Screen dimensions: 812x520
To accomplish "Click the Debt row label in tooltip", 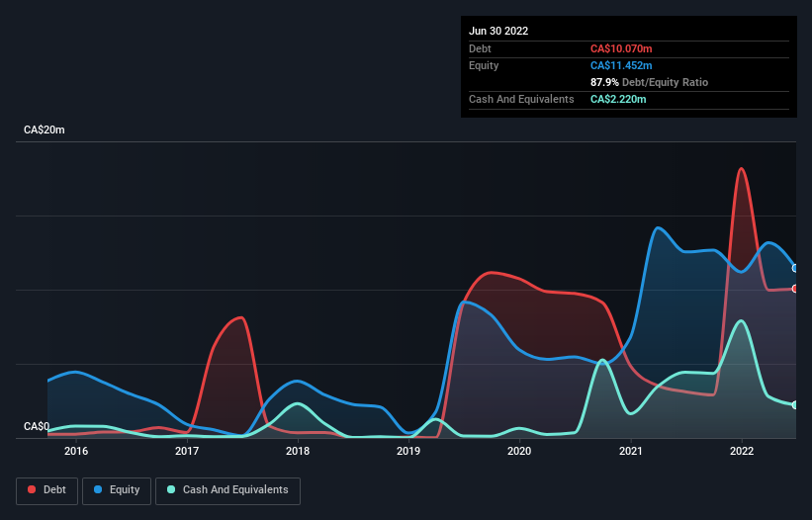I will [x=480, y=48].
